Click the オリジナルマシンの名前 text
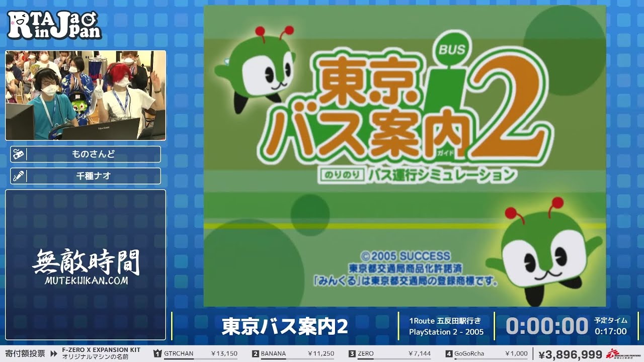This screenshot has width=644, height=362. click(x=95, y=357)
